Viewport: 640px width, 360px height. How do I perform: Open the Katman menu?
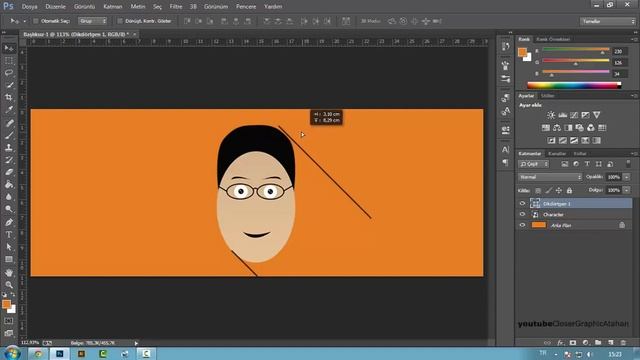coord(113,7)
